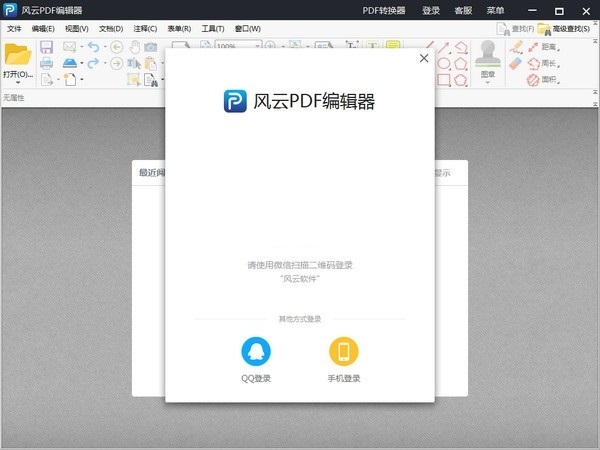Viewport: 600px width, 450px height.
Task: Click the export page icon
Action: [47, 79]
